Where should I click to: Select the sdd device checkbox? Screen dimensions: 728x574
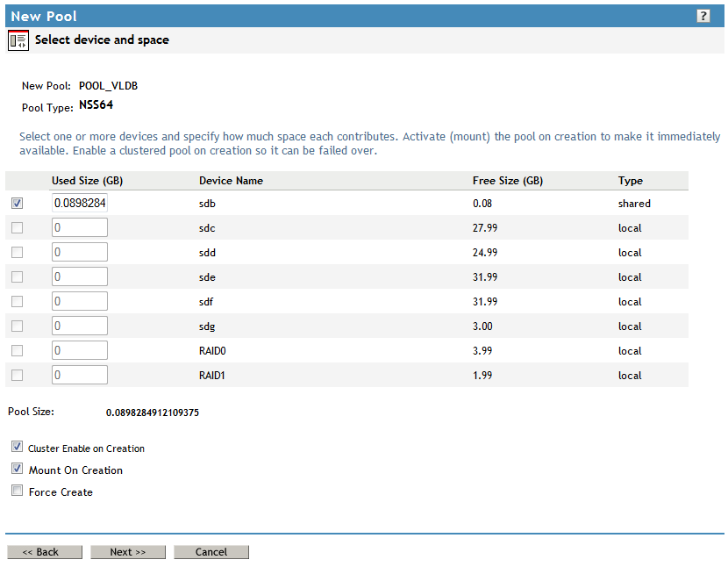click(x=18, y=251)
